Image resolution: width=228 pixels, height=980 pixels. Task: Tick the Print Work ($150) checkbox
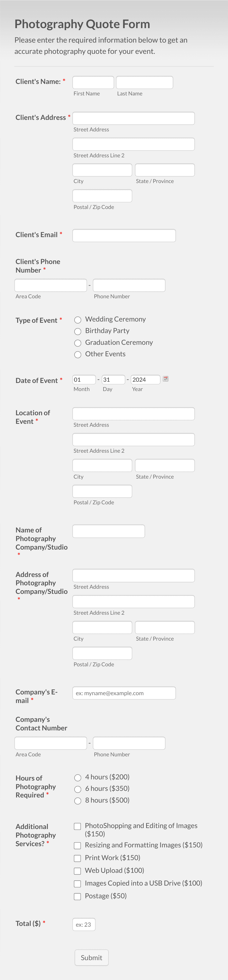(x=77, y=858)
